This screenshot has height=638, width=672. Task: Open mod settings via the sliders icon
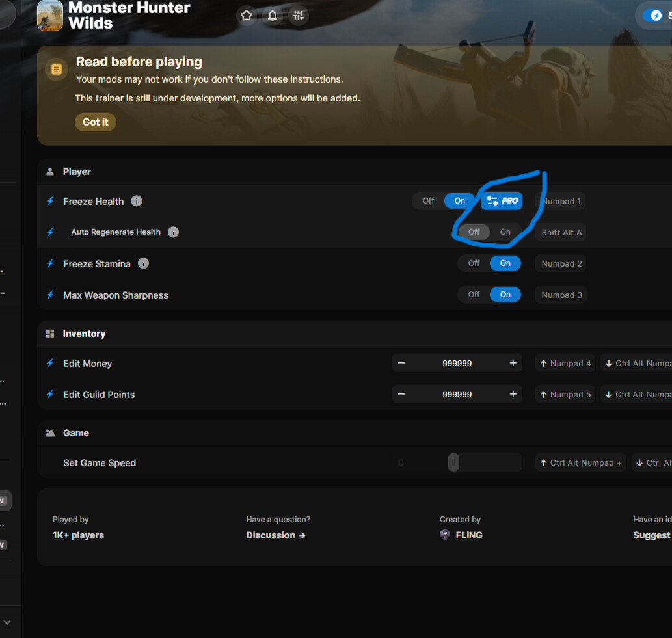pyautogui.click(x=299, y=15)
